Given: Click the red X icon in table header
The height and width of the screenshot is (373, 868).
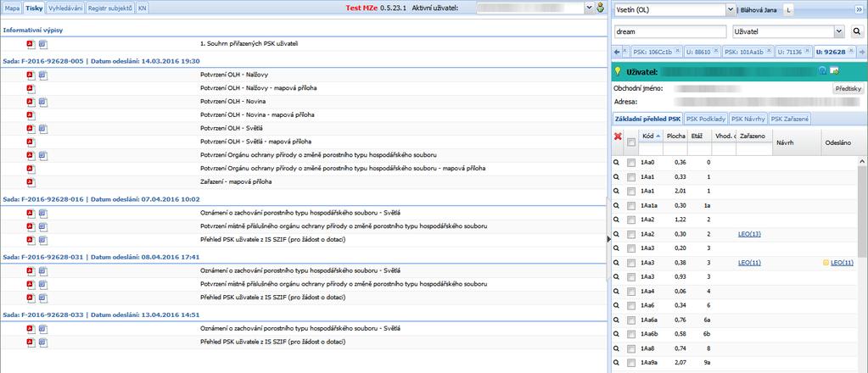Looking at the screenshot, I should (618, 136).
